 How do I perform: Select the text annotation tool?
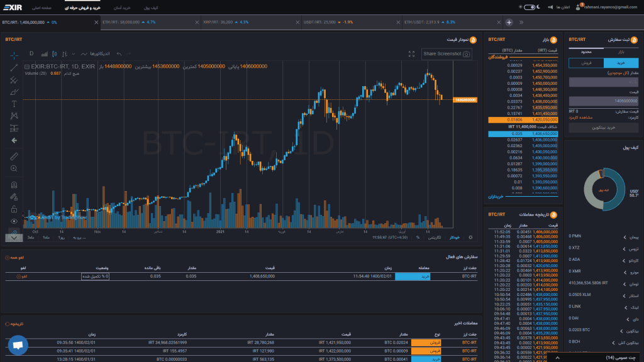14,104
